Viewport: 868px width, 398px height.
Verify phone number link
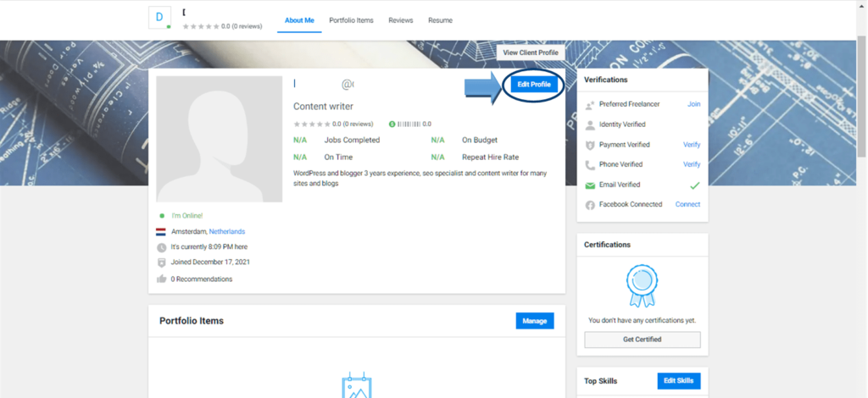(x=692, y=164)
